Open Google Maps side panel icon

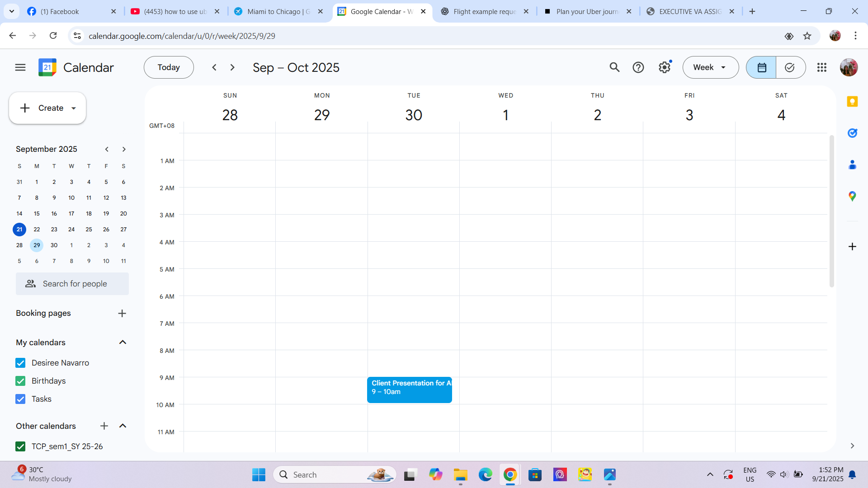pos(852,196)
